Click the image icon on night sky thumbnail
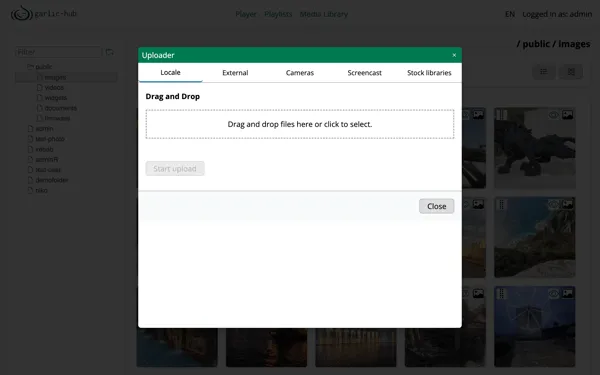The width and height of the screenshot is (600, 375). tap(567, 293)
